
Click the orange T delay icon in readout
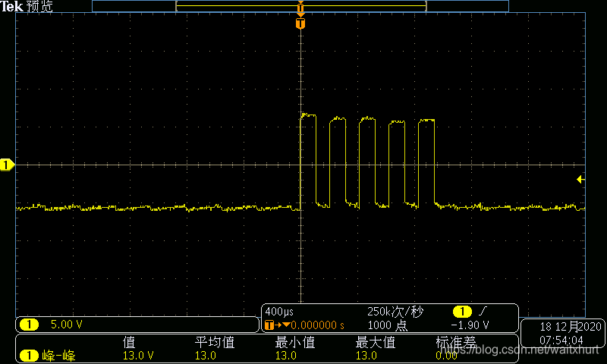(269, 325)
